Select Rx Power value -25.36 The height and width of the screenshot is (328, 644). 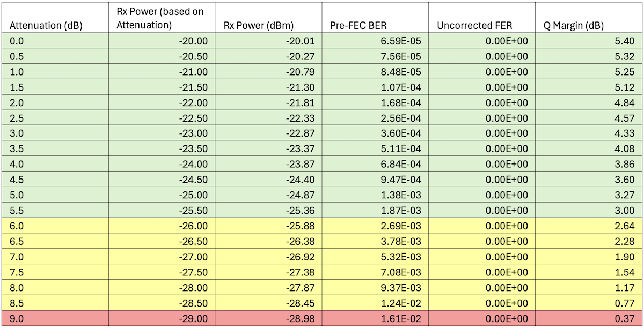[269, 210]
